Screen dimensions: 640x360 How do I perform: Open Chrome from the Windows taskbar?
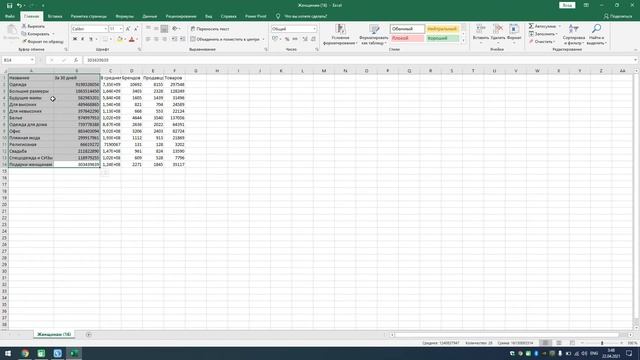coord(25,353)
